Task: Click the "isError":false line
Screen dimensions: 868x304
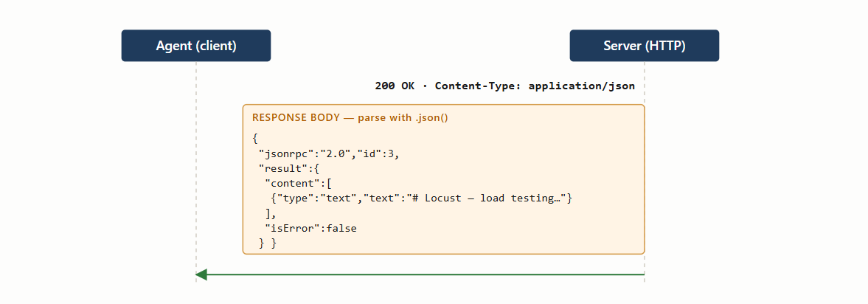Action: pos(310,228)
